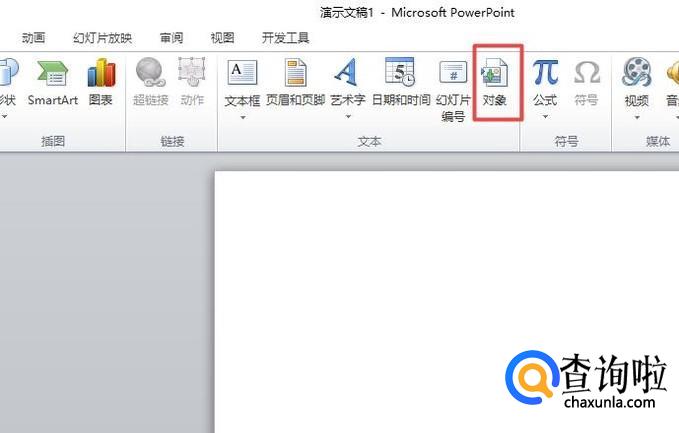Screen dimensions: 679x433
Task: Expand the 艺术字 WordArt dropdown arrow
Action: [x=347, y=117]
